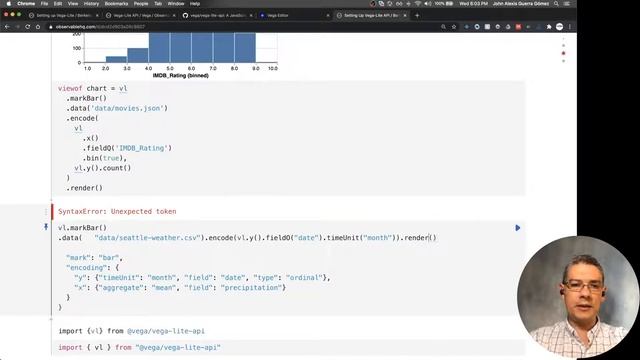Open the Edit menu
640x360 pixels.
(58, 4)
